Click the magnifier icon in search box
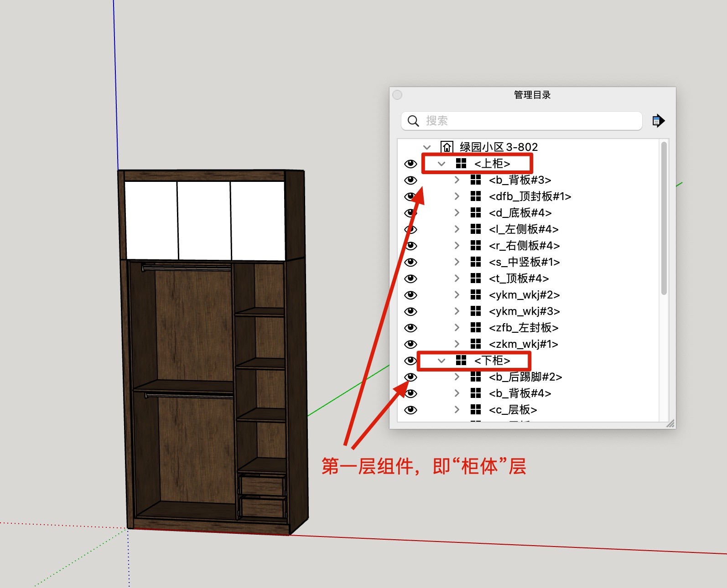 tap(413, 121)
